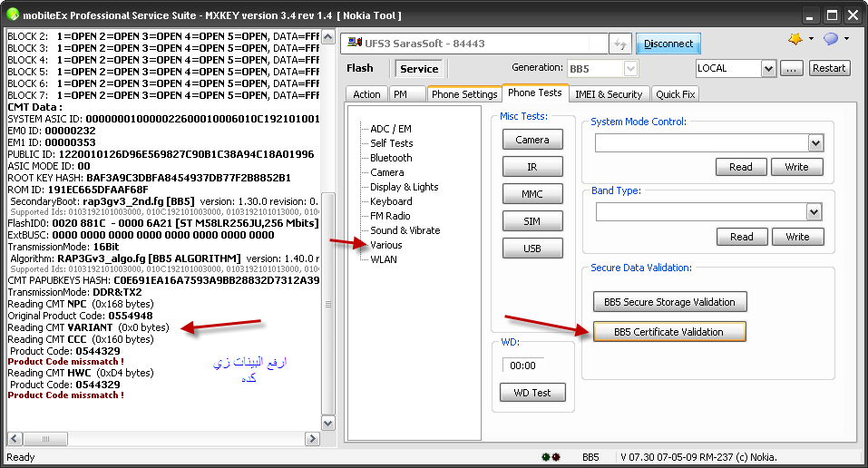Click log horizontal scrollbar right arrow
Viewport: 868px width, 468px height.
click(x=312, y=439)
